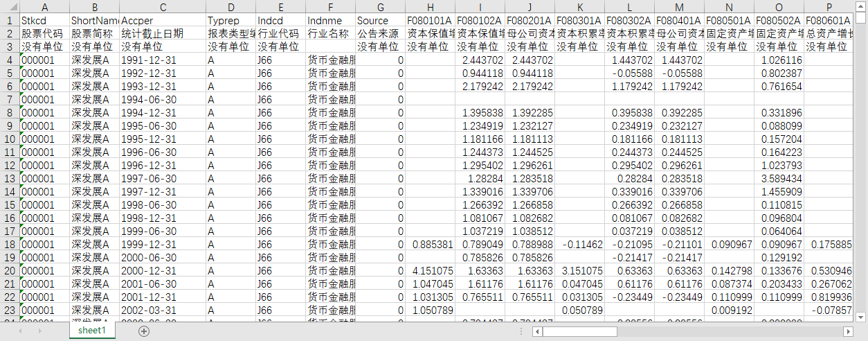
Task: Click the F080301A cell
Action: click(x=580, y=21)
